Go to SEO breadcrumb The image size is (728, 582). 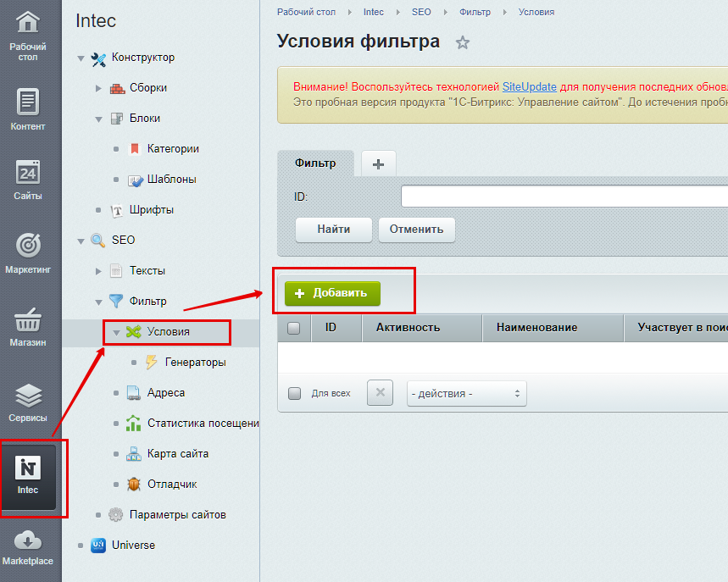pos(421,12)
